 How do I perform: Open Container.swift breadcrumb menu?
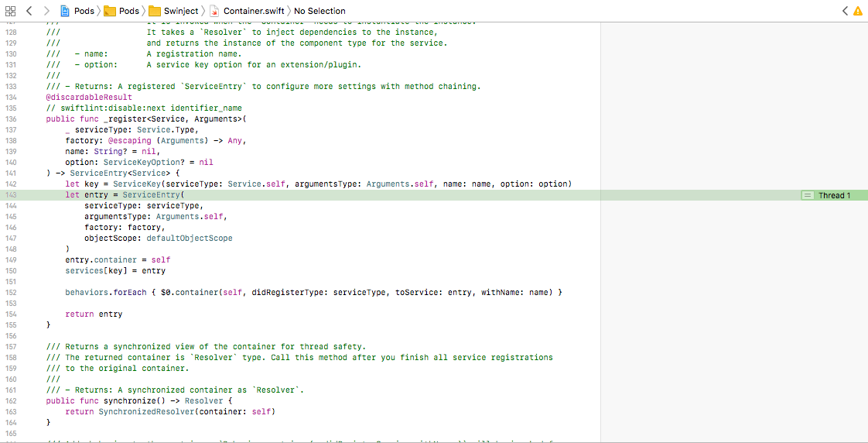pos(254,11)
